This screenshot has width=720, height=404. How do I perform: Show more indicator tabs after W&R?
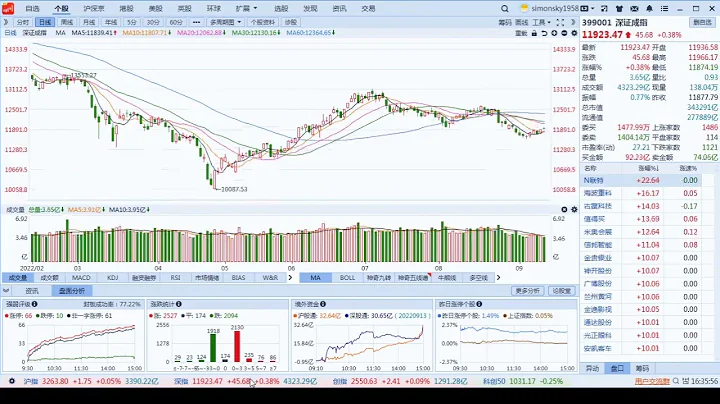click(290, 277)
